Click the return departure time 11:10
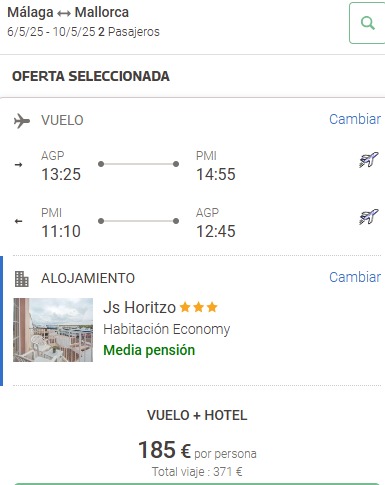385x485 pixels. pos(61,231)
